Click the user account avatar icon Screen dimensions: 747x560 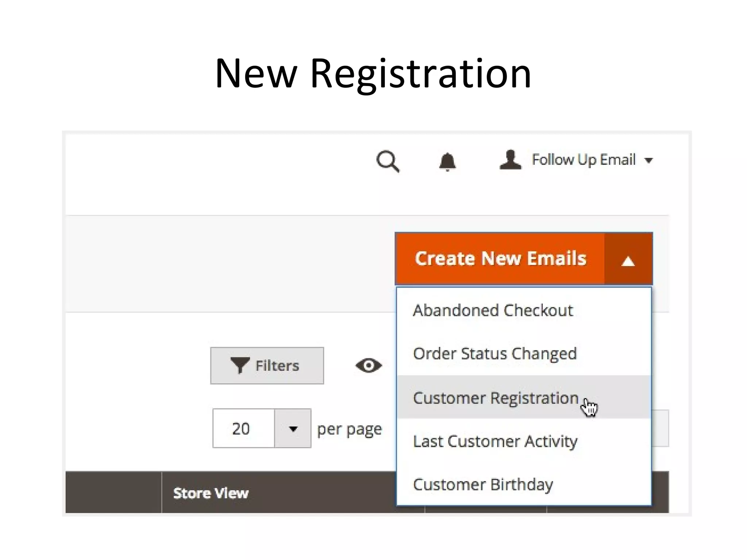click(510, 160)
